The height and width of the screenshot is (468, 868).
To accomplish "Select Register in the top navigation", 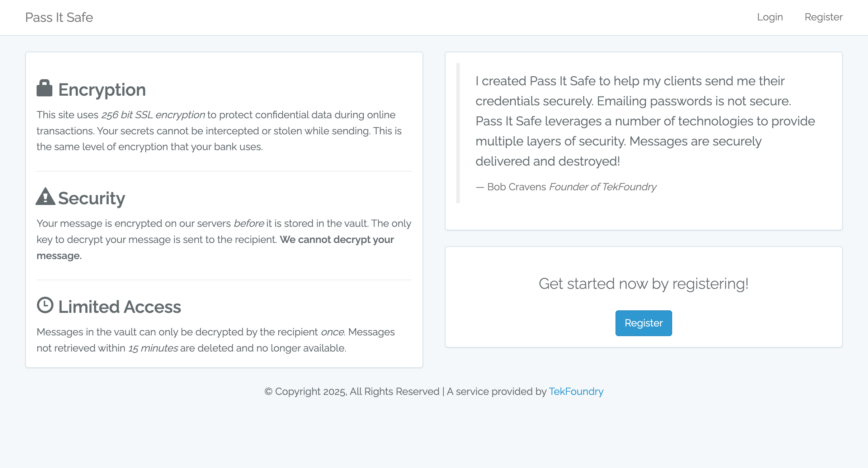I will click(824, 17).
